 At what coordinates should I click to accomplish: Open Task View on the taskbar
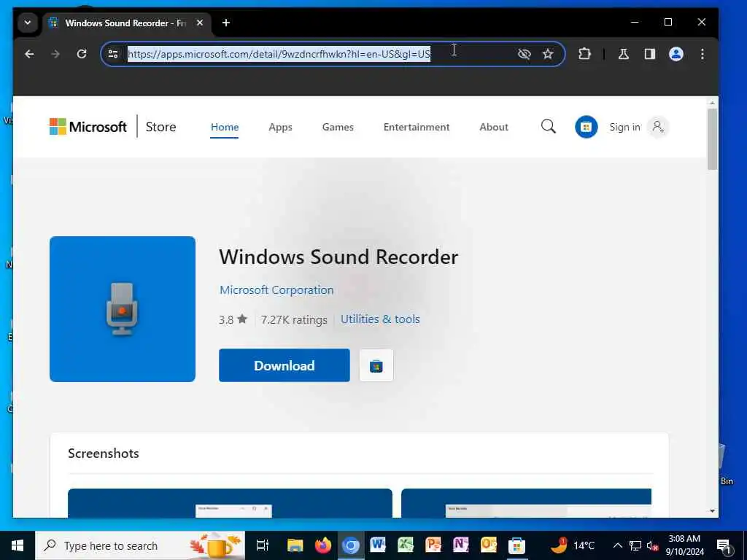coord(263,545)
